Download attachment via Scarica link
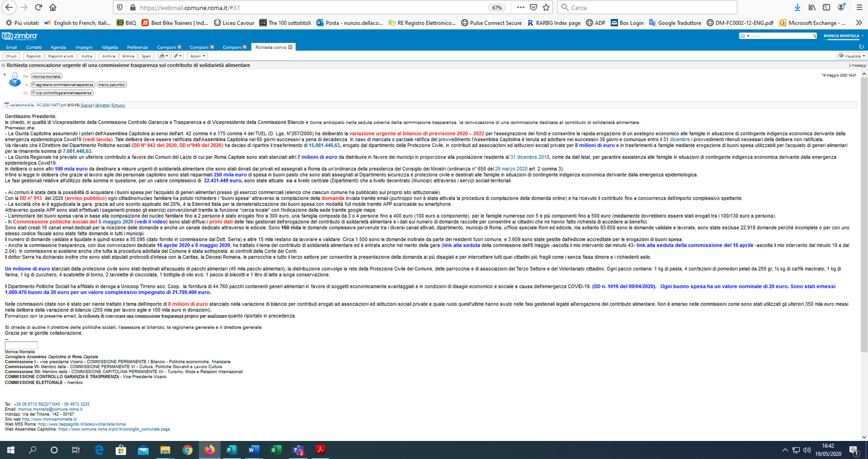The height and width of the screenshot is (459, 868). pos(86,105)
